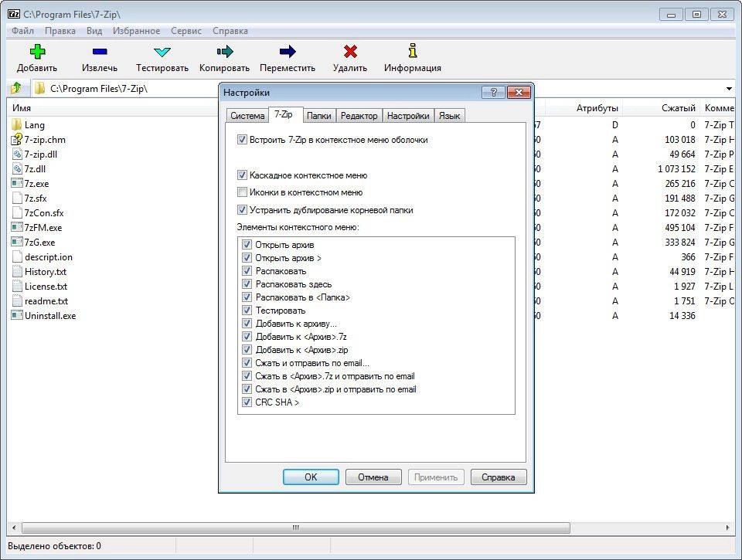Click the red Удалить cross icon

tap(350, 51)
